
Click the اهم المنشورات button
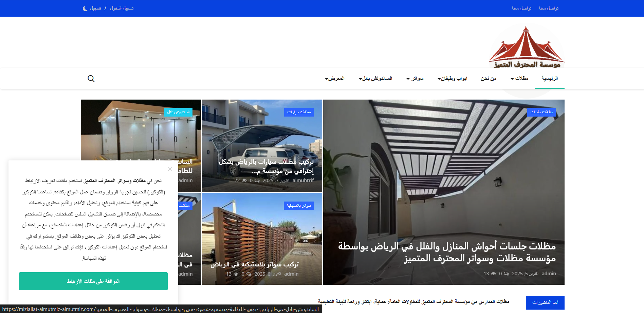click(545, 302)
